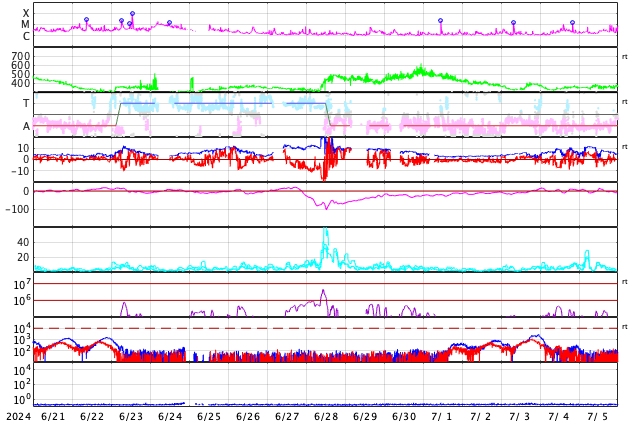Select the flare marker just before 7/3
The width and height of the screenshot is (634, 424).
click(514, 23)
